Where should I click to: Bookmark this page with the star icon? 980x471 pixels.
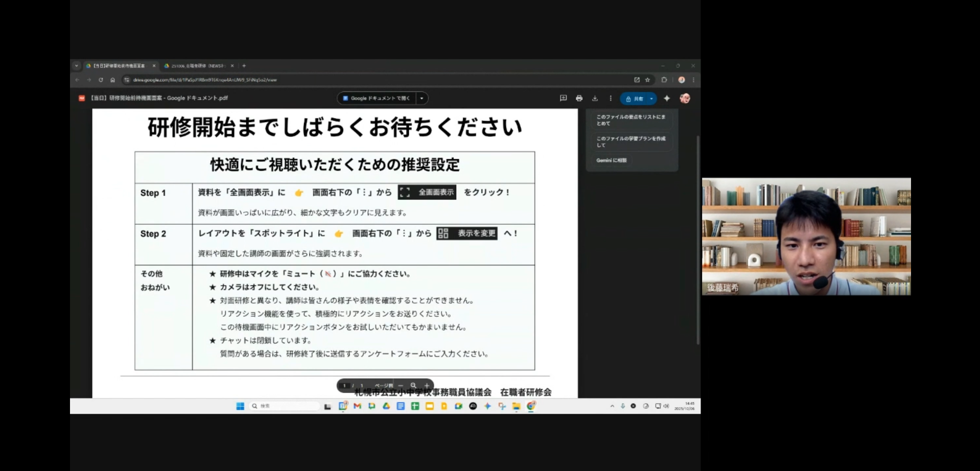[x=647, y=80]
